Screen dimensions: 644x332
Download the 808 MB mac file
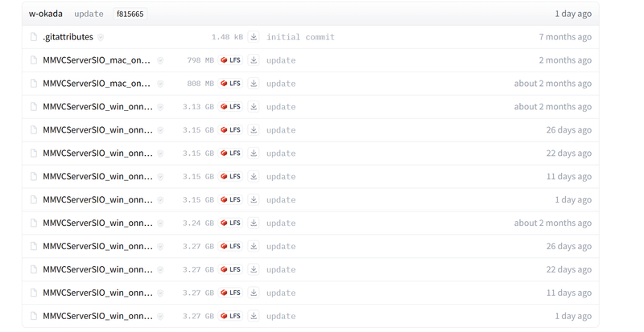[254, 84]
